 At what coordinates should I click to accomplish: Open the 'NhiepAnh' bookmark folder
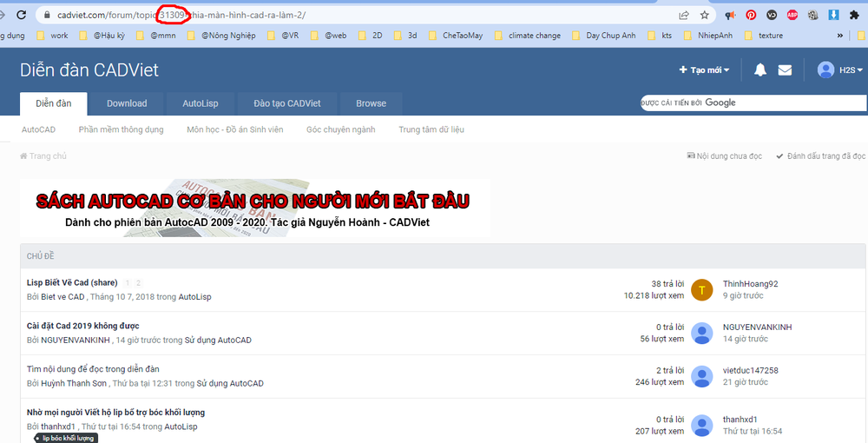tap(708, 36)
